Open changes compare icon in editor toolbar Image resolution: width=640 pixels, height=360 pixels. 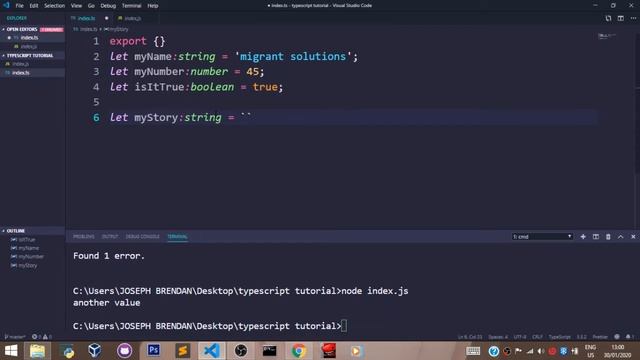[x=608, y=18]
